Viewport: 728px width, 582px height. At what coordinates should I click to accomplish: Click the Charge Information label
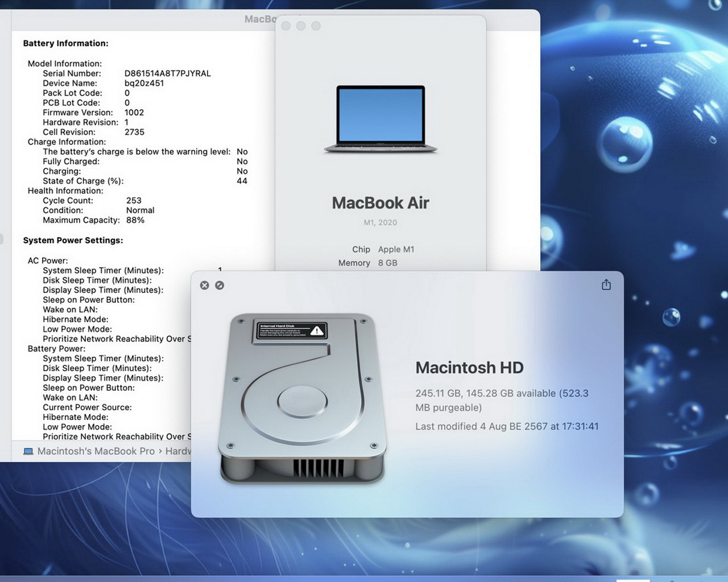pos(67,142)
